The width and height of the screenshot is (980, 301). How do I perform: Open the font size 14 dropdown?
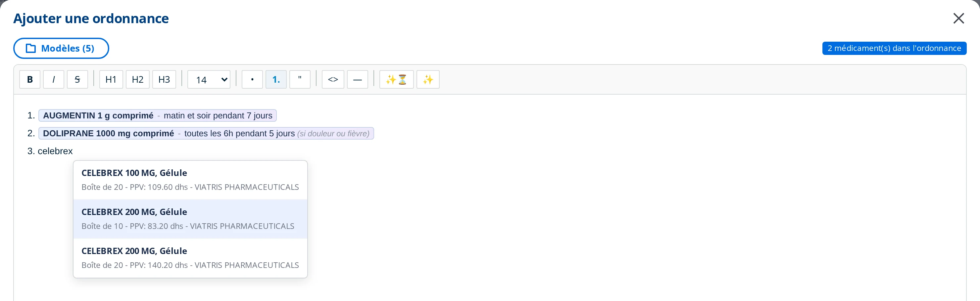(209, 79)
